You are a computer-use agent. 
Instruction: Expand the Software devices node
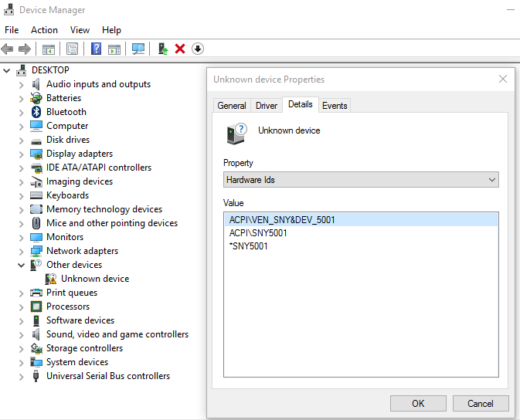(22, 321)
